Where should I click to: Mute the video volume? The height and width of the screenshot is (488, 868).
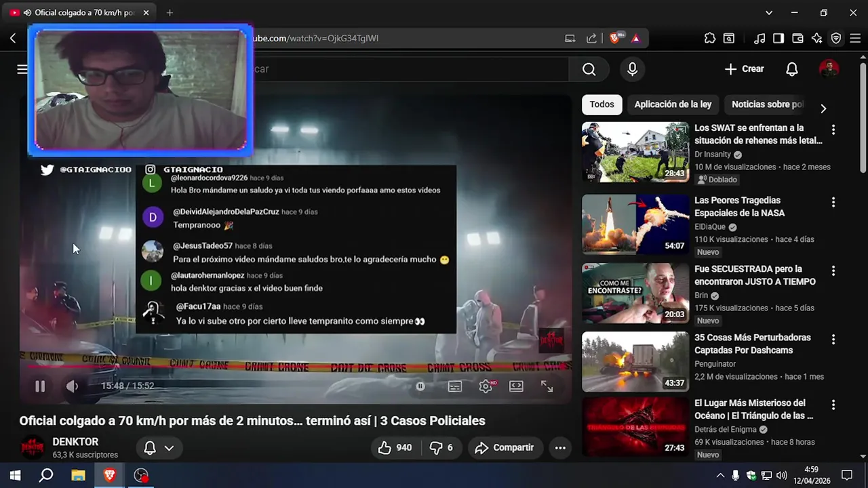pos(72,386)
